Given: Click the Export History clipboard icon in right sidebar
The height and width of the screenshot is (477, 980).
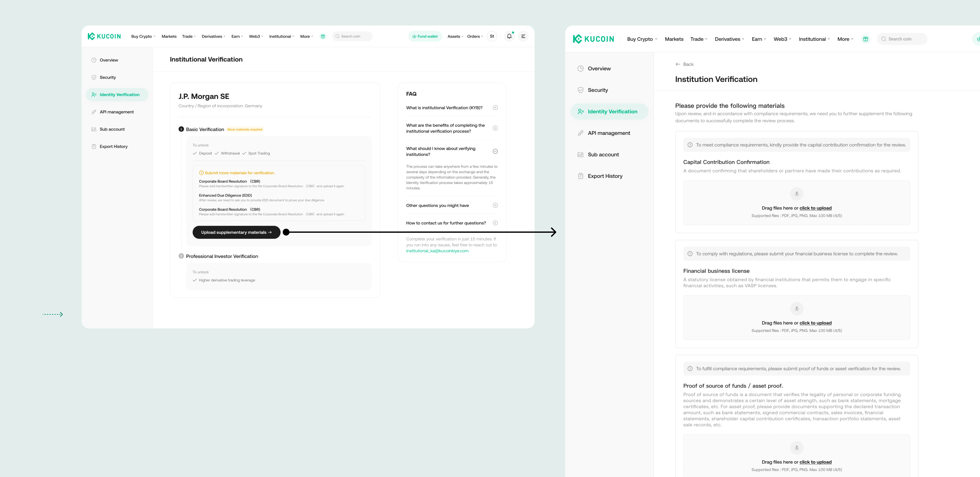Looking at the screenshot, I should point(580,176).
